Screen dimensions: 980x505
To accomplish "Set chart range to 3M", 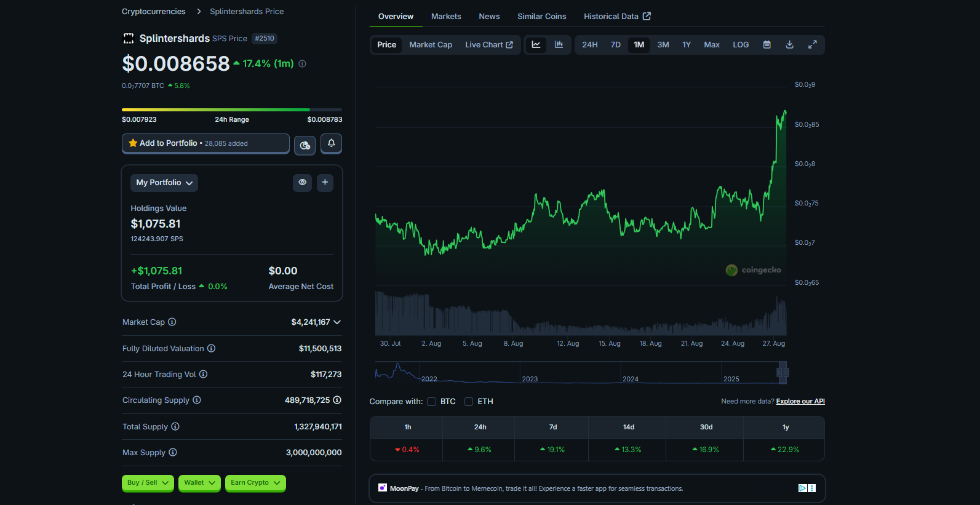I will (x=663, y=45).
